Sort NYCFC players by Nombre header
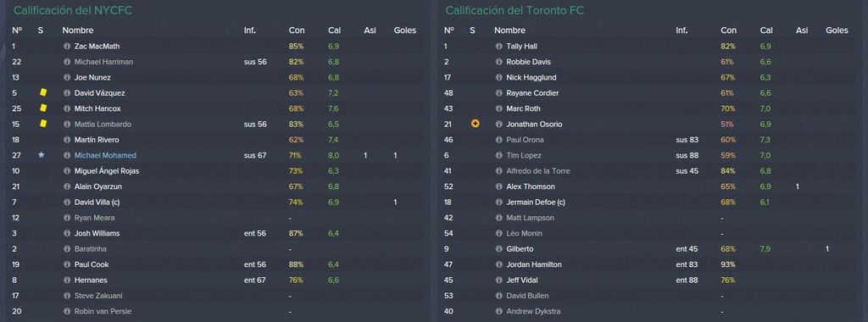Screen dimensions: 868x322 tap(78, 31)
